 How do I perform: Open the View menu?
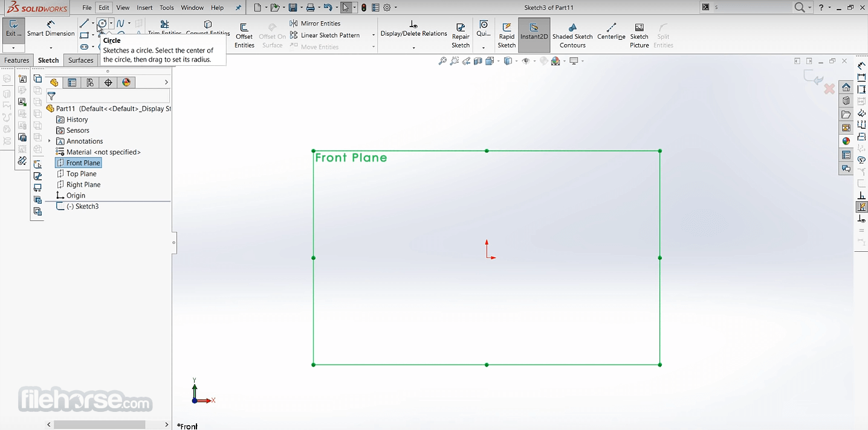tap(123, 8)
